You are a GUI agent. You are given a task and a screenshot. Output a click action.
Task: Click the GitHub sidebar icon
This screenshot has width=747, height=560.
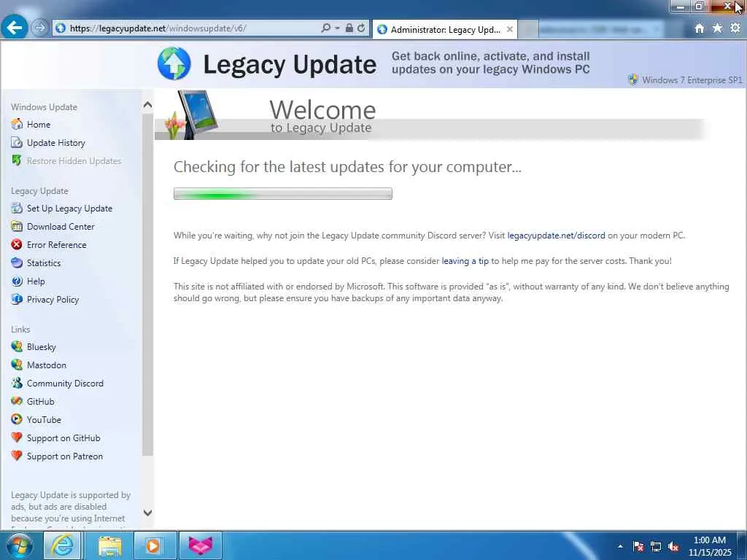click(x=17, y=401)
